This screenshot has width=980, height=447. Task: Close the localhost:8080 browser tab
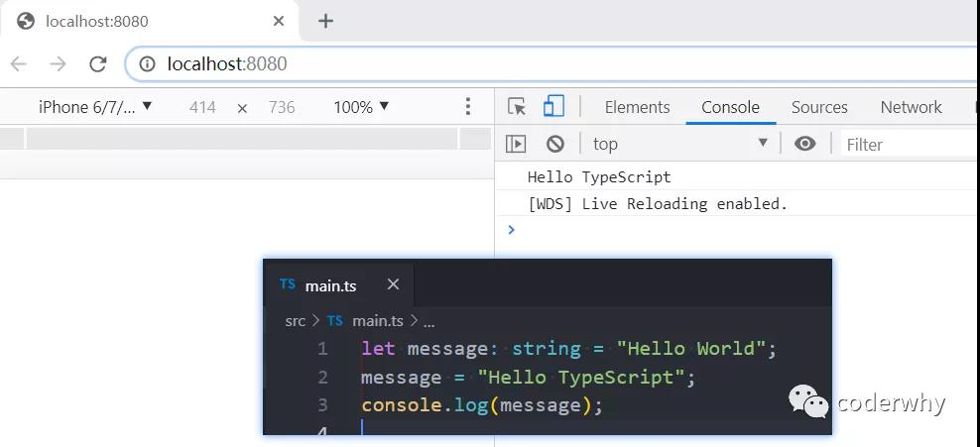pos(279,21)
